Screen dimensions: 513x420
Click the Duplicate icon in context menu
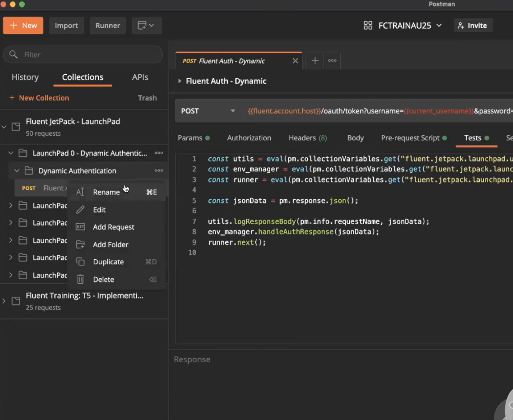pos(80,262)
